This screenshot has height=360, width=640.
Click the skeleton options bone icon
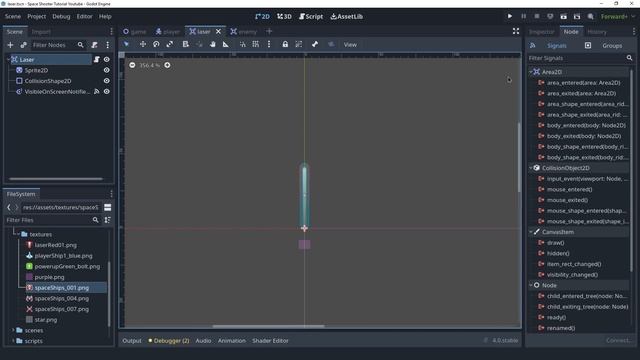point(315,44)
